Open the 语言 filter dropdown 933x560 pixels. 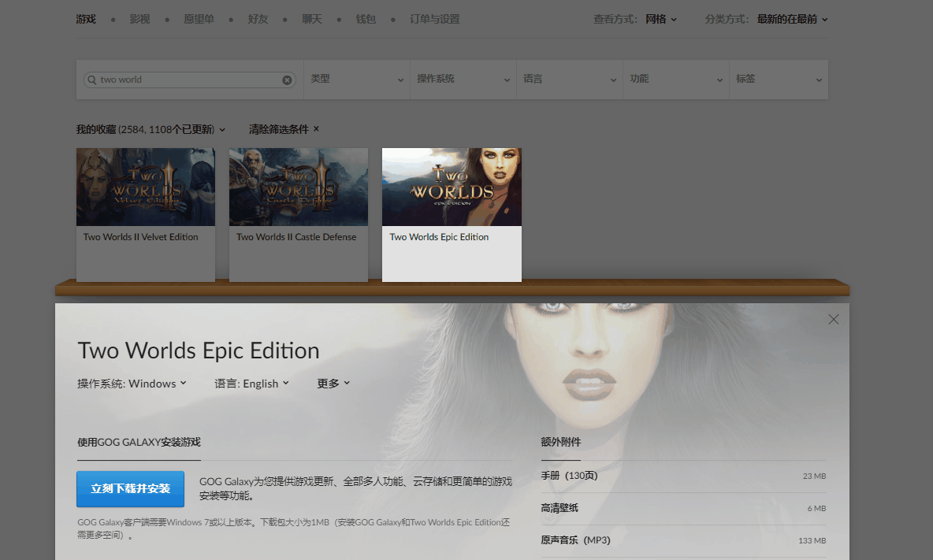point(570,79)
